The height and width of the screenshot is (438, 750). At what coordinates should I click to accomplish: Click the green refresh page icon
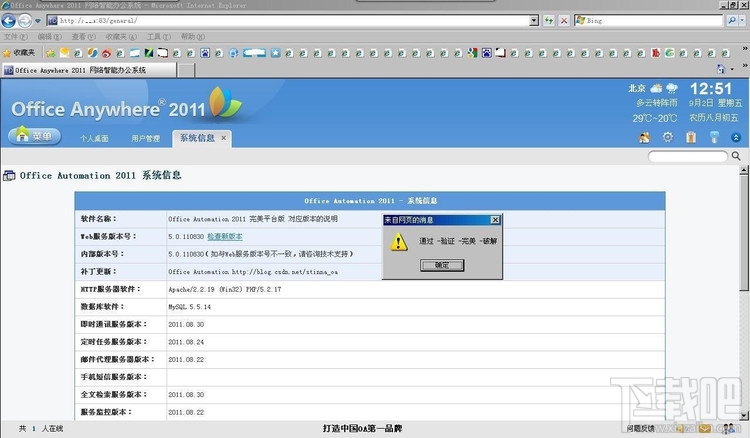(549, 21)
